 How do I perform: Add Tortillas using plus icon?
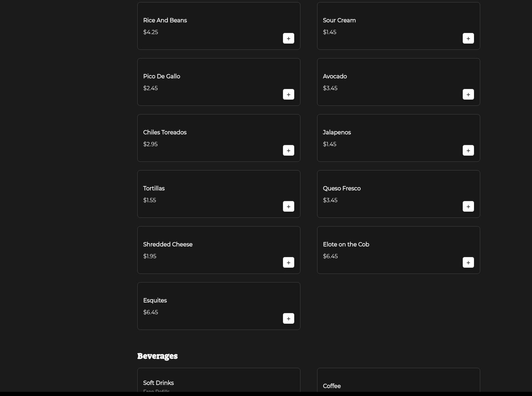(x=289, y=206)
